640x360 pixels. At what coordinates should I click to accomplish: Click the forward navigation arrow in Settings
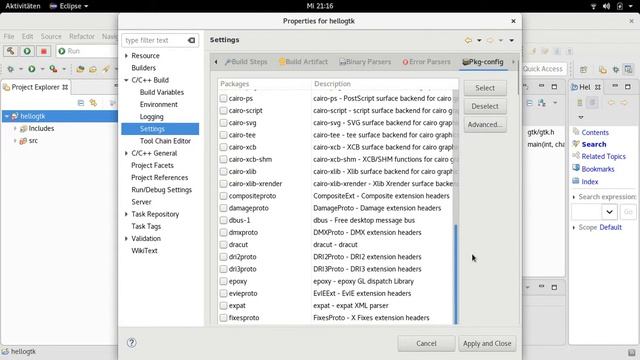pyautogui.click(x=490, y=40)
